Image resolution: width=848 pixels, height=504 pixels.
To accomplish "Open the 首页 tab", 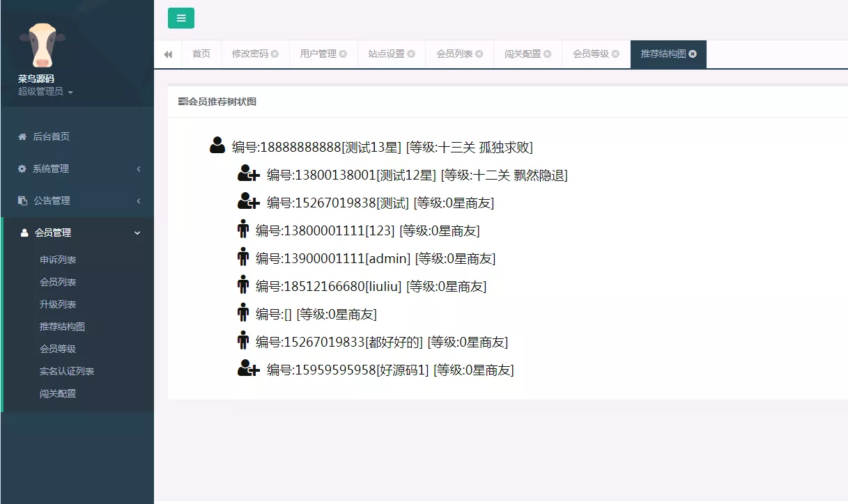I will click(201, 54).
